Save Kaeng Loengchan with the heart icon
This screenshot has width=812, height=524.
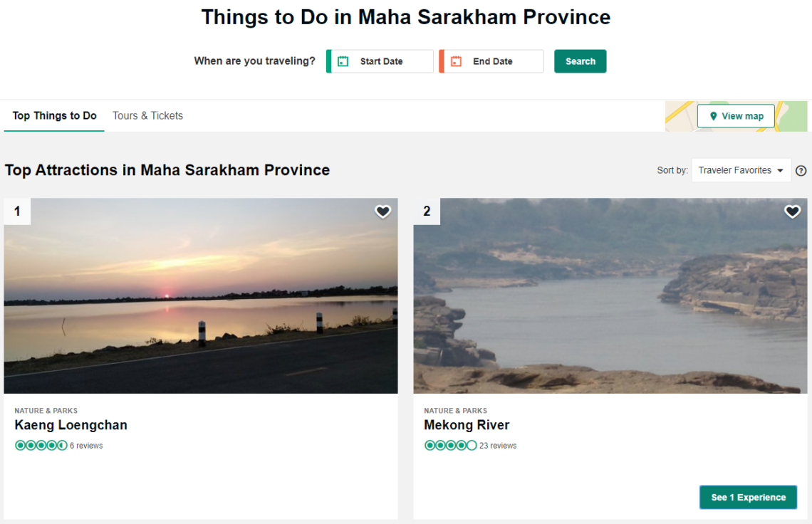[383, 211]
